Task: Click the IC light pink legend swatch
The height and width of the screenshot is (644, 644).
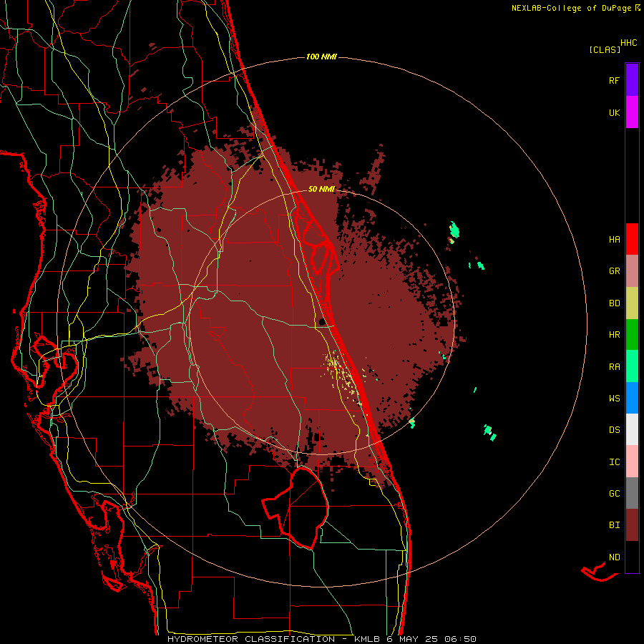Action: [x=632, y=462]
